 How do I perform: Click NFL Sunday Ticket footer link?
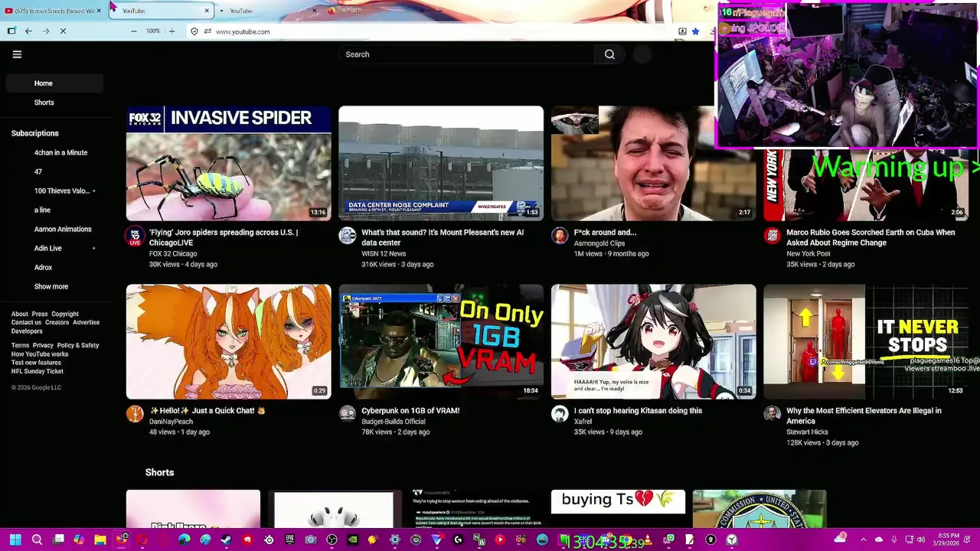click(38, 371)
